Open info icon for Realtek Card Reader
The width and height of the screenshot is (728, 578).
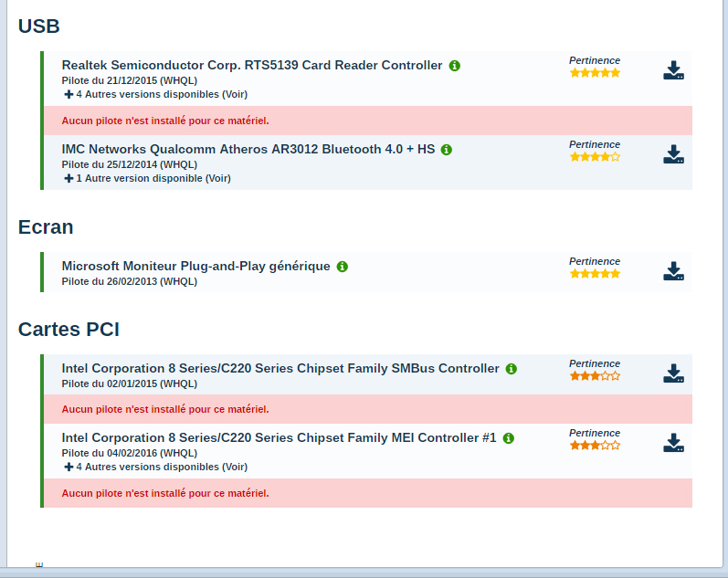(455, 66)
